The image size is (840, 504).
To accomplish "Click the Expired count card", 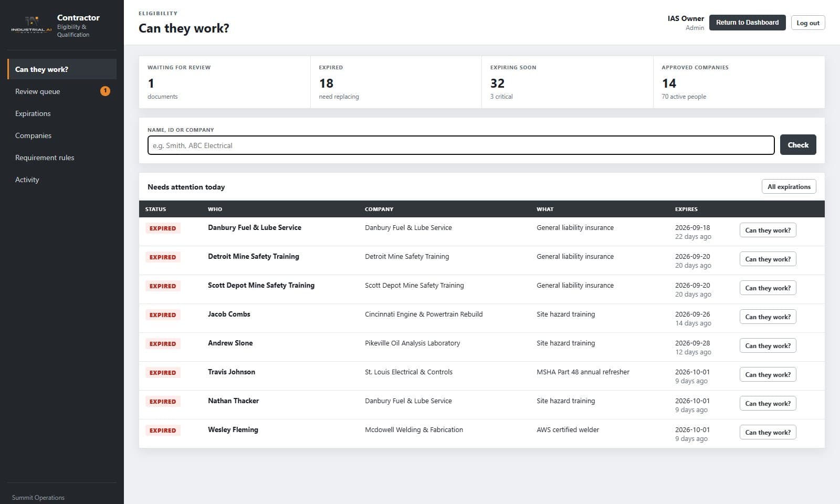I will (x=396, y=82).
